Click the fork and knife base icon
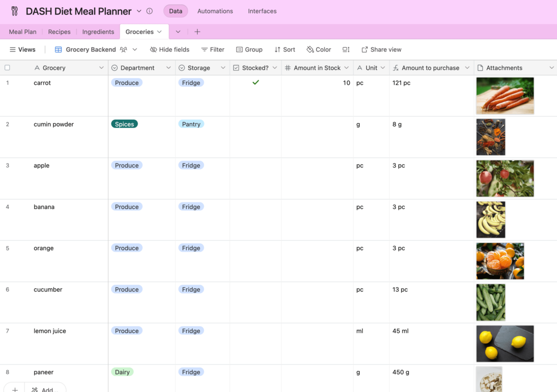Viewport: 557px width, 392px height. point(14,11)
